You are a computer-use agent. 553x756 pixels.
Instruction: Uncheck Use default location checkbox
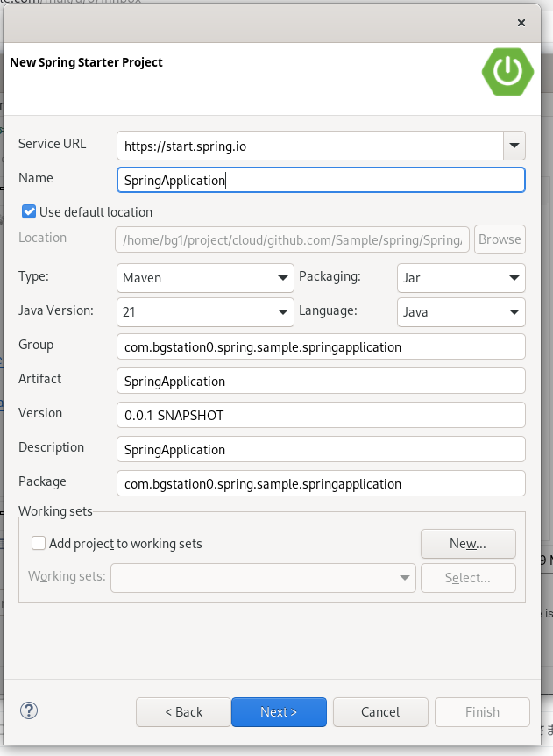[29, 211]
